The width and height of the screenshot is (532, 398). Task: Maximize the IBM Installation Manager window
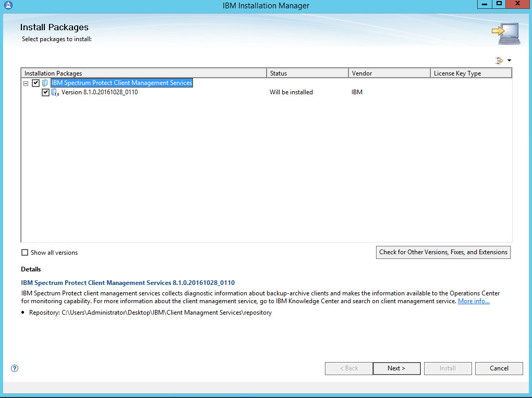499,4
